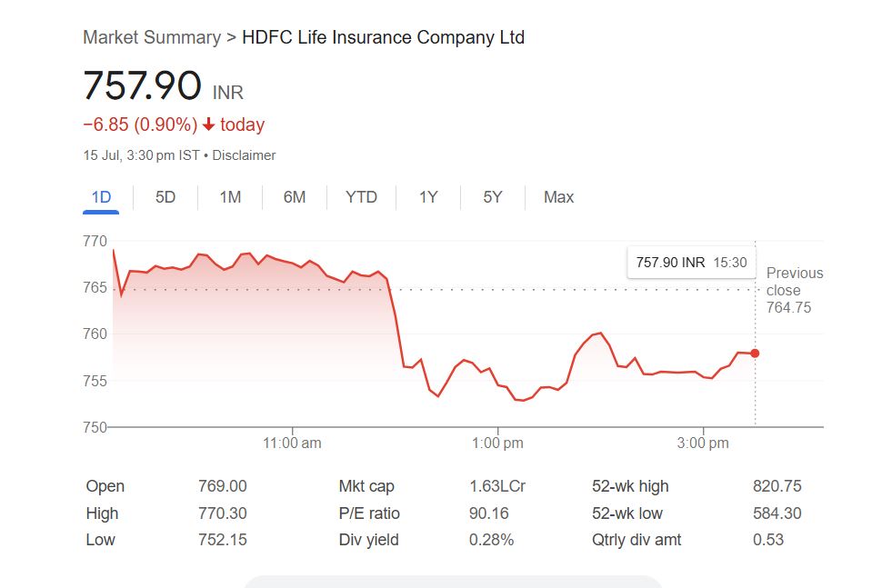The width and height of the screenshot is (872, 588).
Task: Open the 1M chart range
Action: pyautogui.click(x=230, y=197)
